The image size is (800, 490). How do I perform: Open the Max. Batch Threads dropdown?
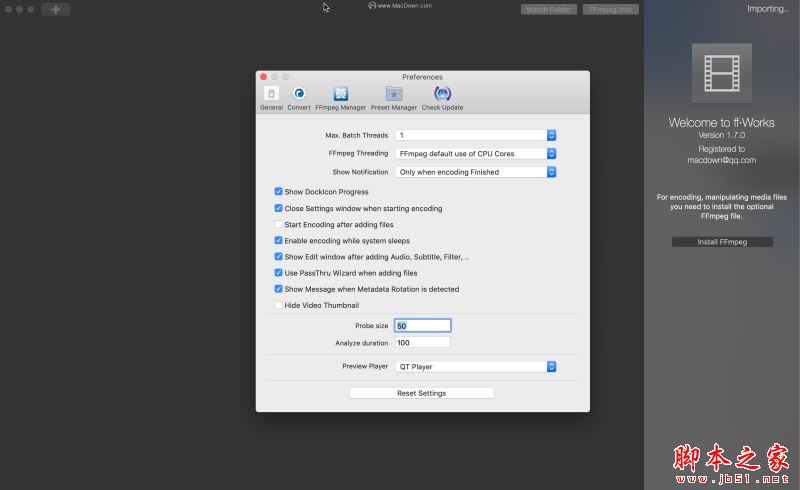click(476, 135)
